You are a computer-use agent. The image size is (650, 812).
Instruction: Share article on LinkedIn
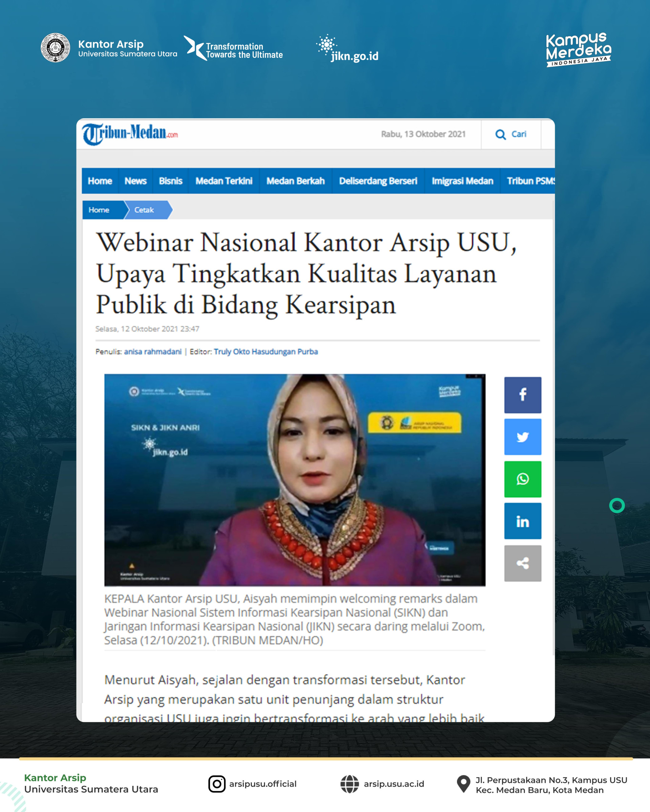[522, 521]
